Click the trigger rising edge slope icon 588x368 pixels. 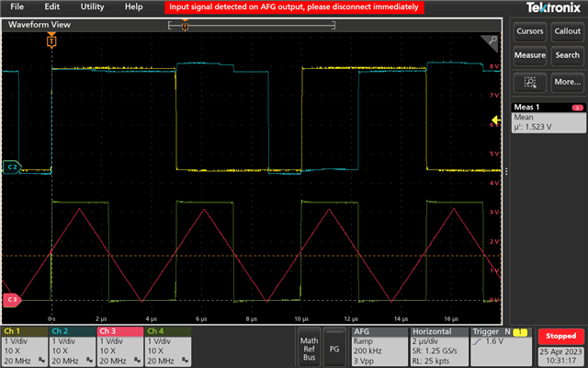pyautogui.click(x=478, y=341)
